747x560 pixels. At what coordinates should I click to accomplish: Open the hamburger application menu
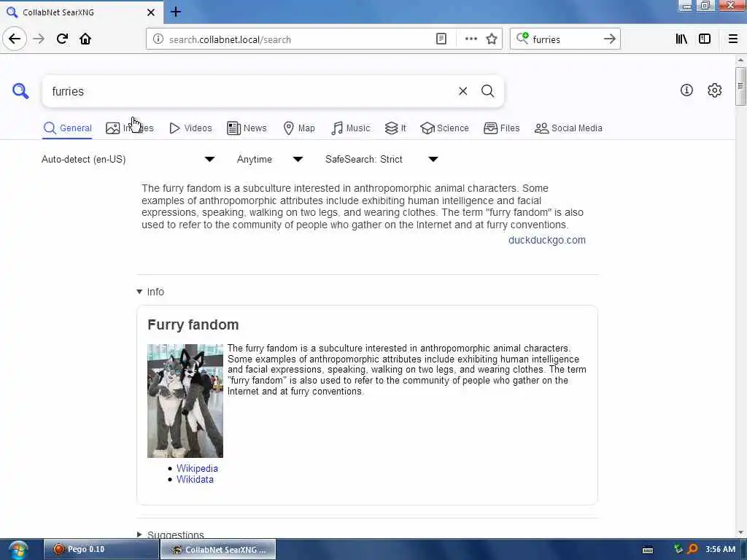click(733, 39)
